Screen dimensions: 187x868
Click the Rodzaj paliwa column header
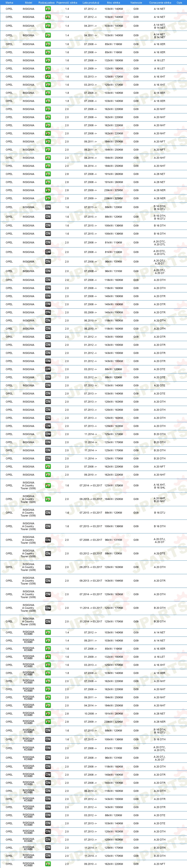(x=46, y=2)
